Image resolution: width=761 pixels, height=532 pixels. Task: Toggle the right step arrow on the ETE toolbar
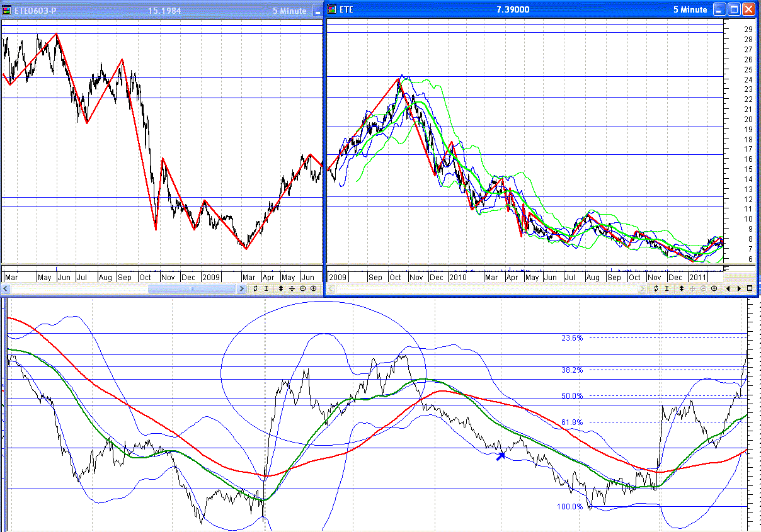[x=739, y=288]
